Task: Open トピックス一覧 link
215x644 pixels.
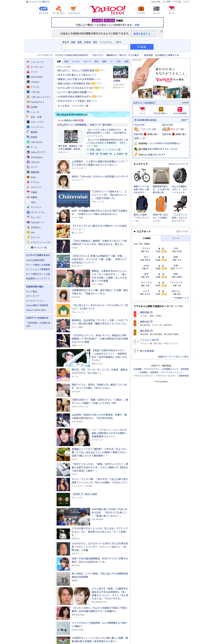Action: click(80, 106)
